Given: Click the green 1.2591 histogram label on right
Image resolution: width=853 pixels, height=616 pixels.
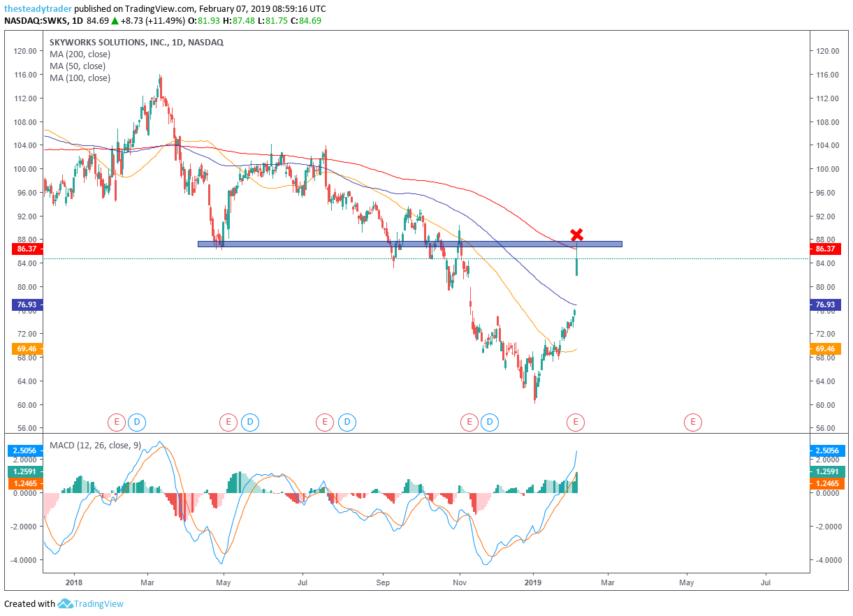Looking at the screenshot, I should (x=826, y=472).
